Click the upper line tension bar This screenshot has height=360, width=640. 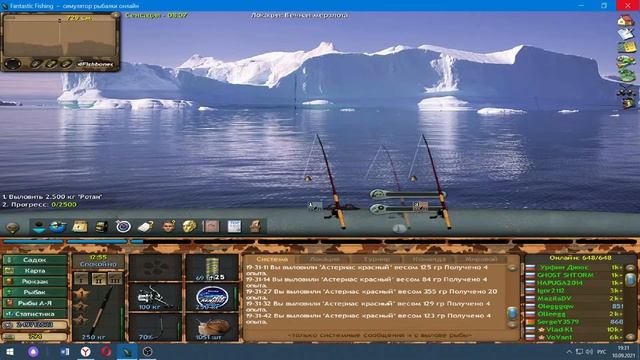point(407,195)
